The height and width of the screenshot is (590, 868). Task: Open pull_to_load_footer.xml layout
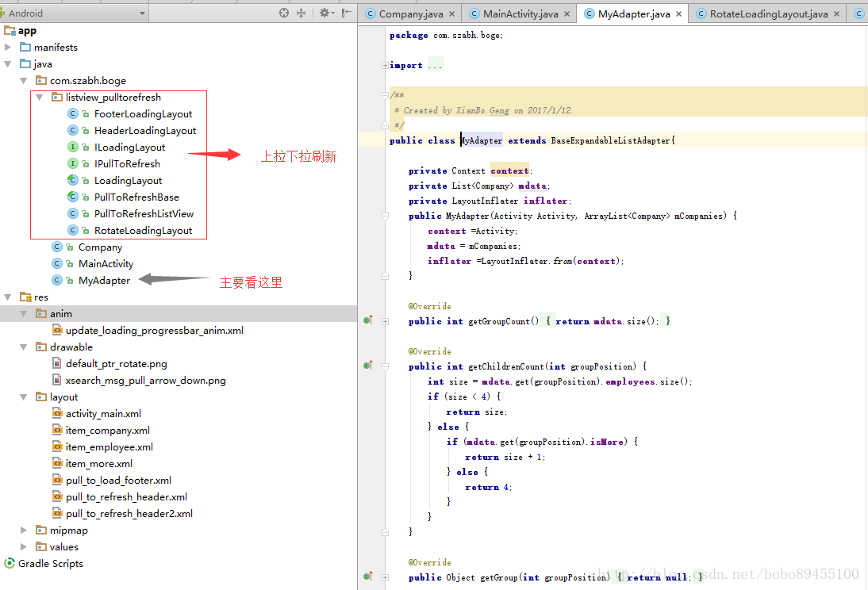pos(118,480)
